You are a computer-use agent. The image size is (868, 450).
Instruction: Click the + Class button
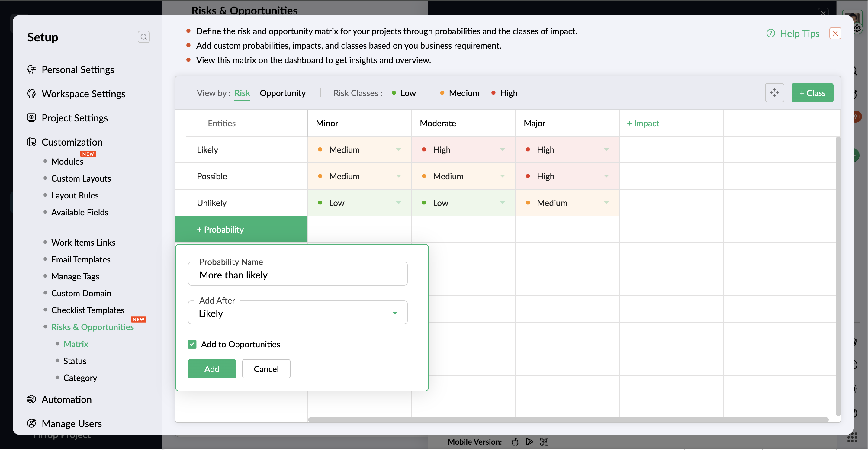(x=812, y=93)
